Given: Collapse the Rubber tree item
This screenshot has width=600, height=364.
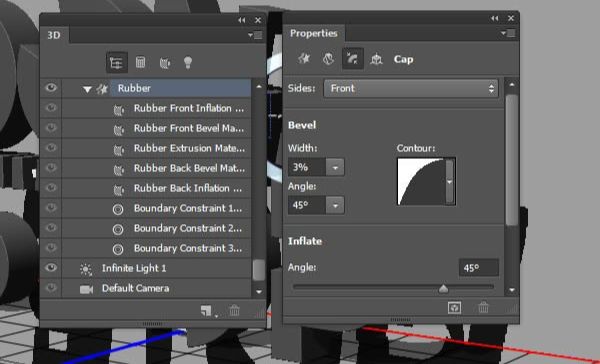Looking at the screenshot, I should coord(87,89).
